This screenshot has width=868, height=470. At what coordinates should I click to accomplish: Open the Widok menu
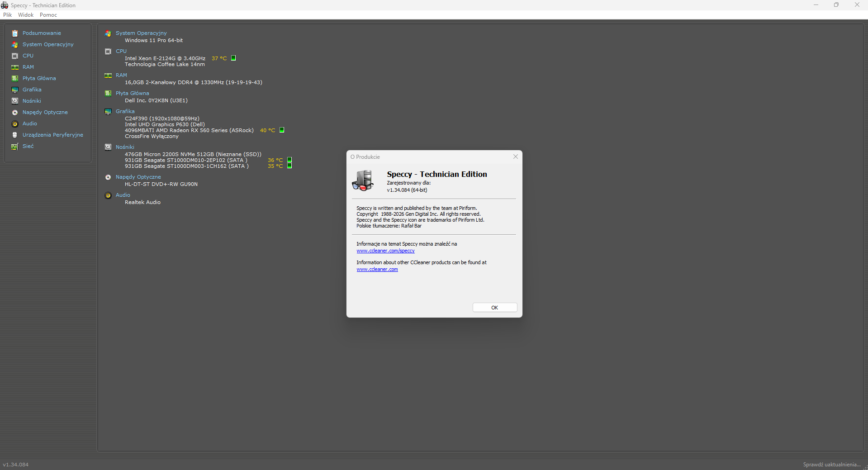[x=26, y=15]
